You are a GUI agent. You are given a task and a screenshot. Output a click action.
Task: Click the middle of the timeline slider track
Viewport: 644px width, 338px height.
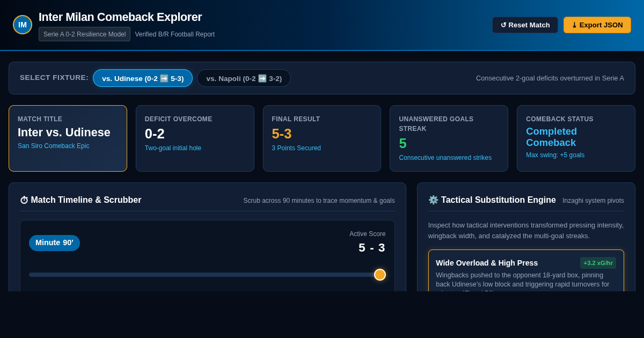click(207, 275)
